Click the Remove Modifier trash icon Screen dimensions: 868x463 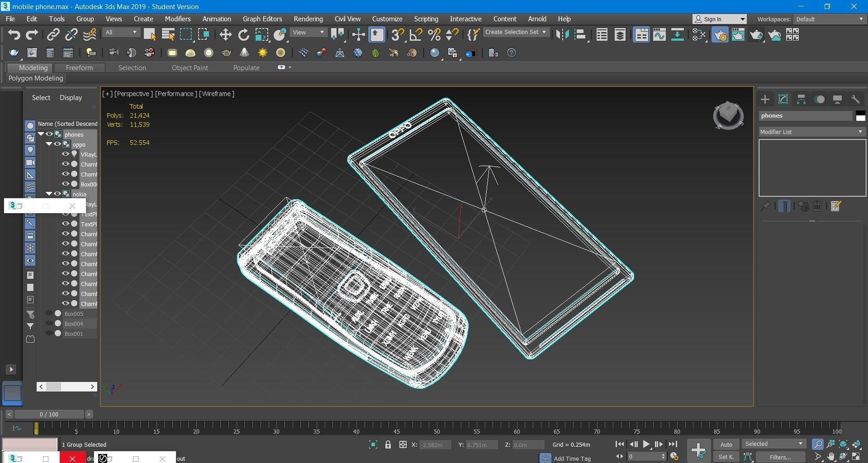point(817,206)
